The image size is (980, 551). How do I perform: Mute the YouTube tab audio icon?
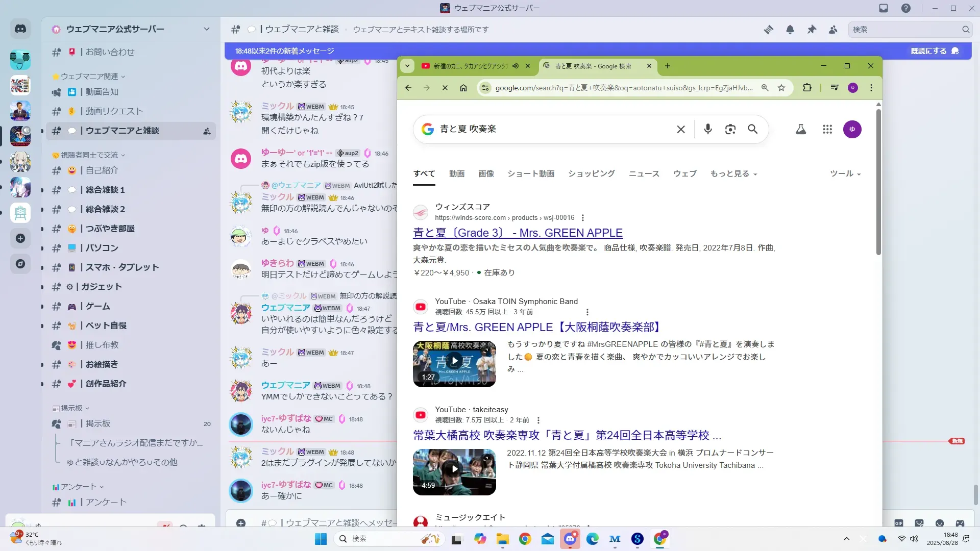[516, 66]
